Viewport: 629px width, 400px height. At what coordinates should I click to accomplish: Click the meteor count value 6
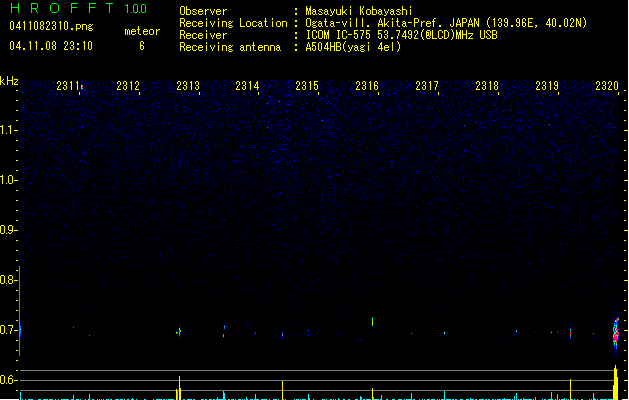(x=142, y=46)
